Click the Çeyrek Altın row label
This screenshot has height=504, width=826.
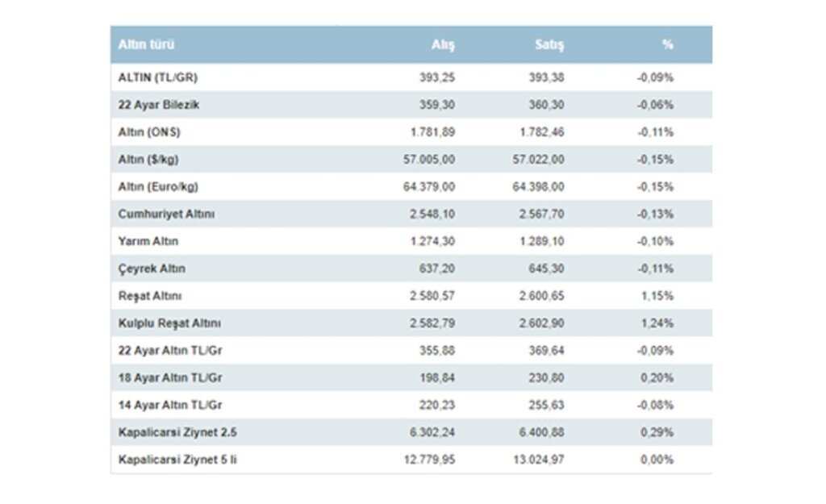tap(152, 269)
